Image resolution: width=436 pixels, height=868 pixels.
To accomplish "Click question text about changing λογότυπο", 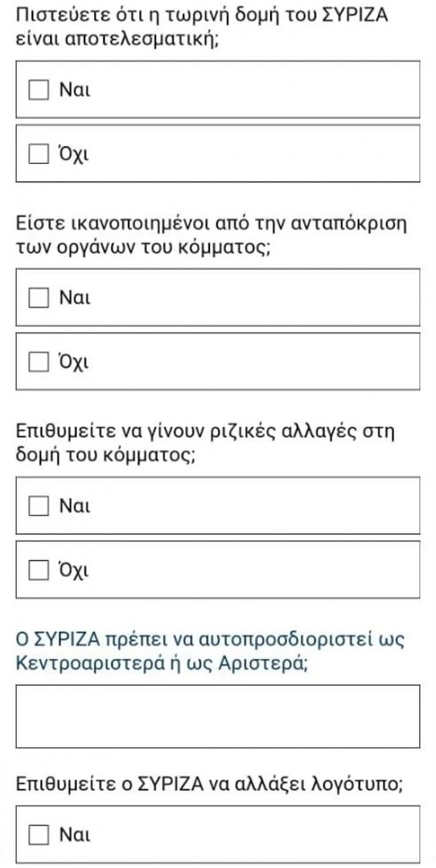I will pyautogui.click(x=207, y=785).
